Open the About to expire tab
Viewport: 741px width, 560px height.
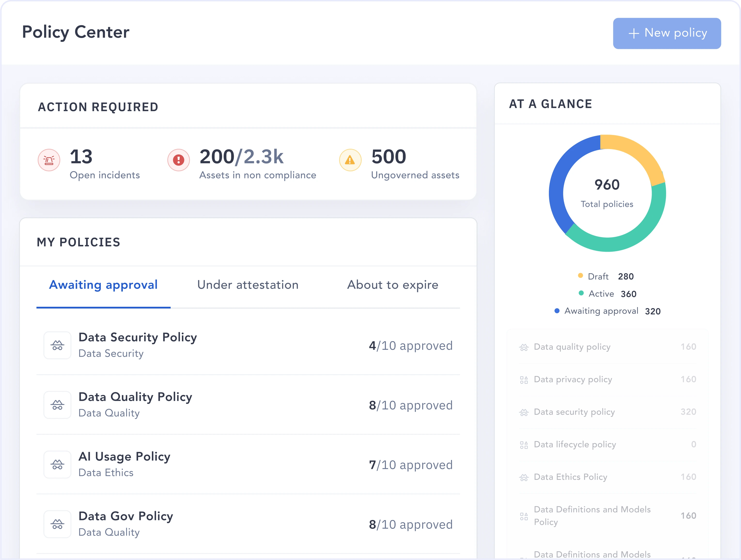(x=393, y=285)
